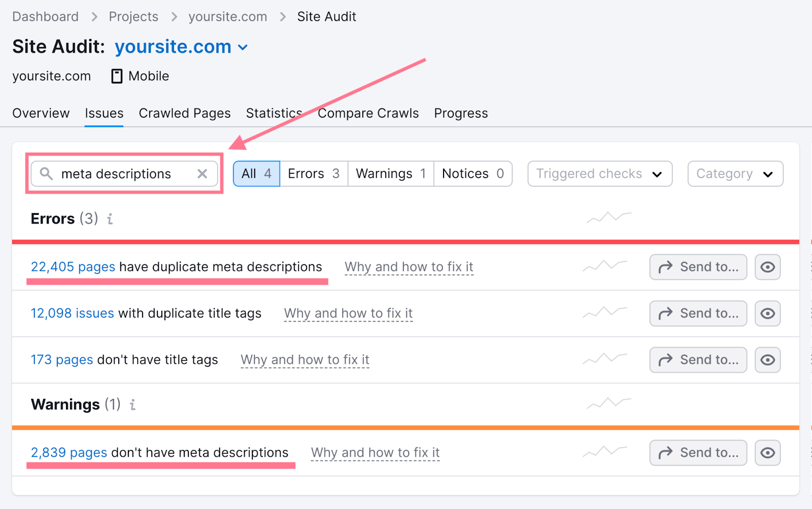Click the Mobile device icon under Site Audit
This screenshot has width=812, height=509.
116,76
